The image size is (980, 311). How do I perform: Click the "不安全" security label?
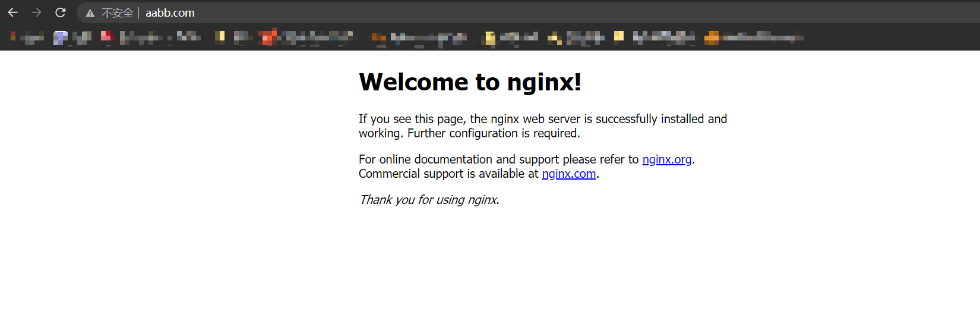coord(118,13)
